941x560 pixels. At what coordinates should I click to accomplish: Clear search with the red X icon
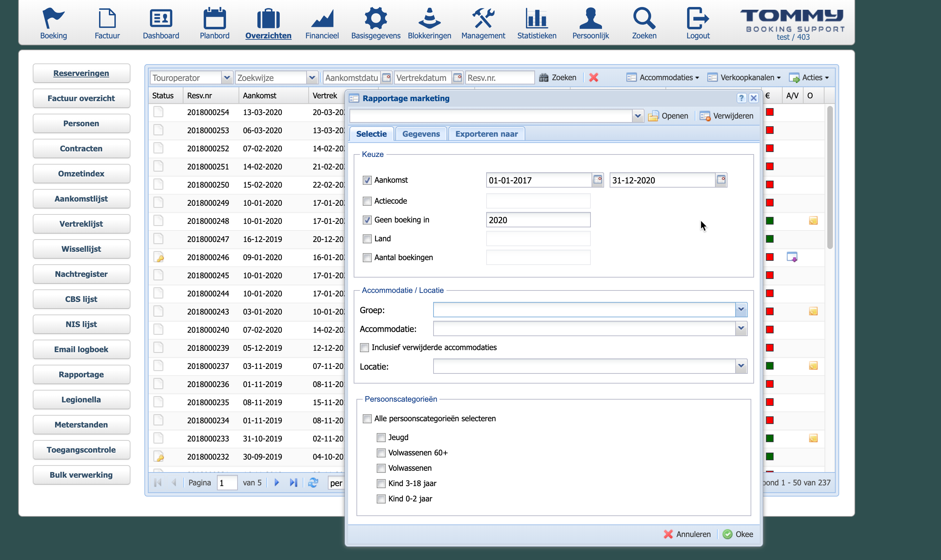click(x=593, y=77)
